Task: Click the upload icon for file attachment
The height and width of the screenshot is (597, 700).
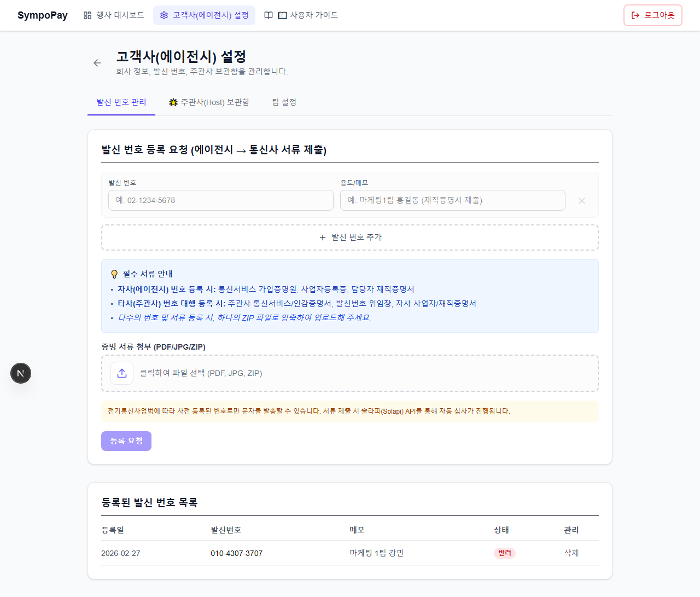Action: [x=122, y=373]
